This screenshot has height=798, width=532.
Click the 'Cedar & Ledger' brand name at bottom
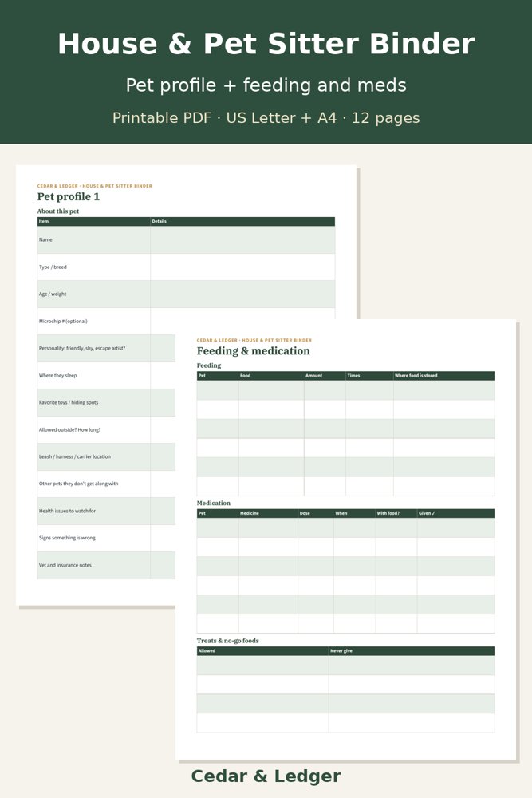click(x=266, y=776)
